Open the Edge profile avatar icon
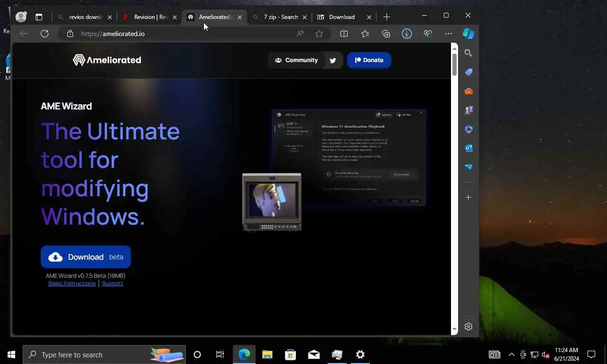The height and width of the screenshot is (364, 607). 21,17
